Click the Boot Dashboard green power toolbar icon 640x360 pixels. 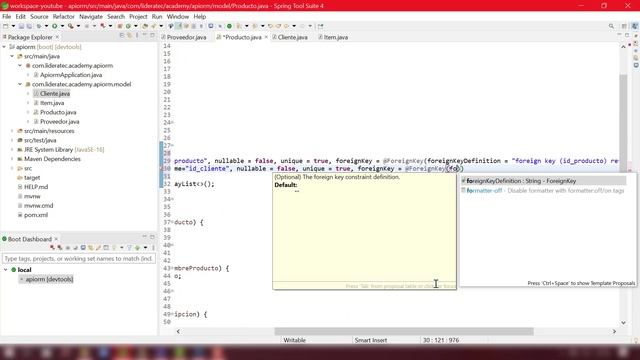pos(229,26)
